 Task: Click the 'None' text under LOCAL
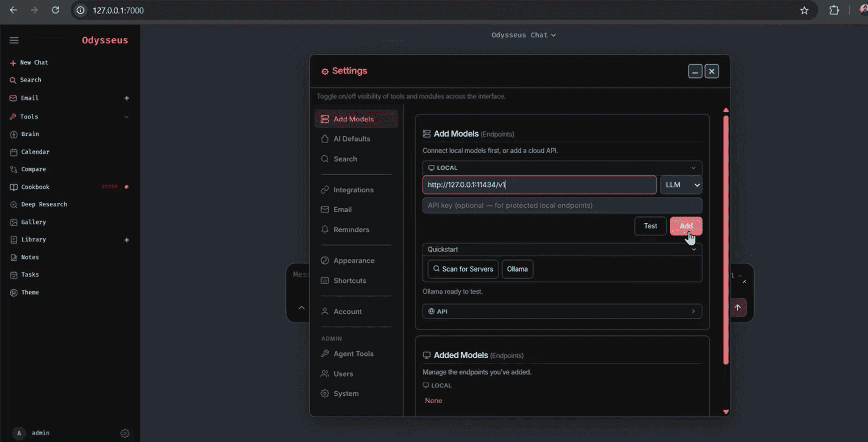[x=433, y=401]
